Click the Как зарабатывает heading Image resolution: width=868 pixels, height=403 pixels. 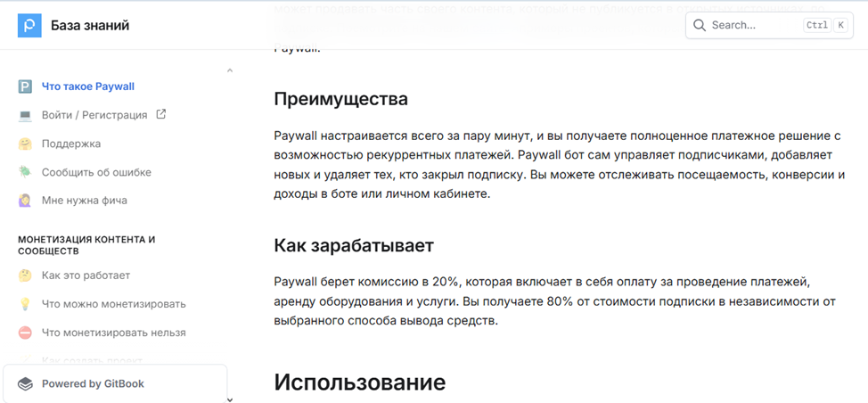[x=354, y=246]
